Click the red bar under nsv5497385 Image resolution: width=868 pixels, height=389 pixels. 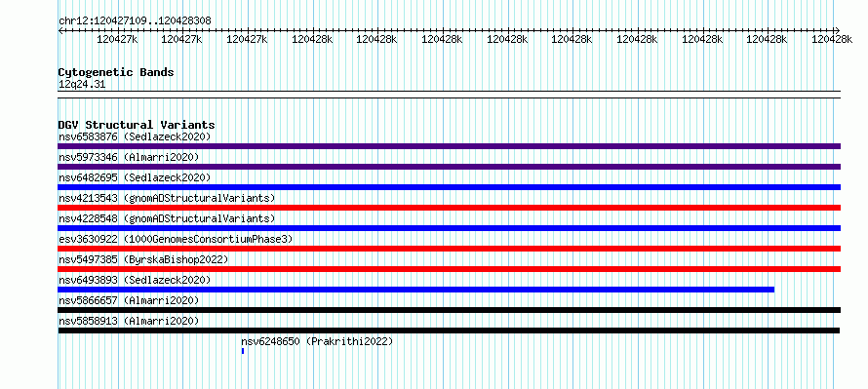pos(449,269)
